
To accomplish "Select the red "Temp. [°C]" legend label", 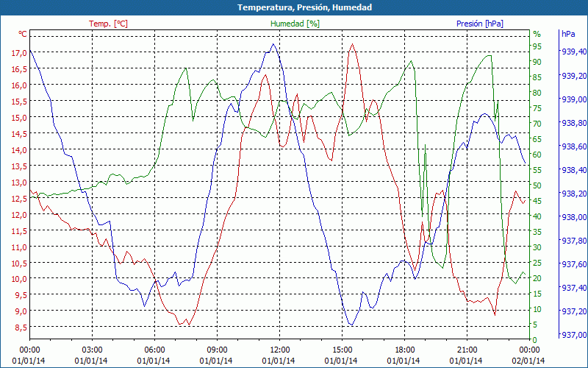I will (108, 24).
